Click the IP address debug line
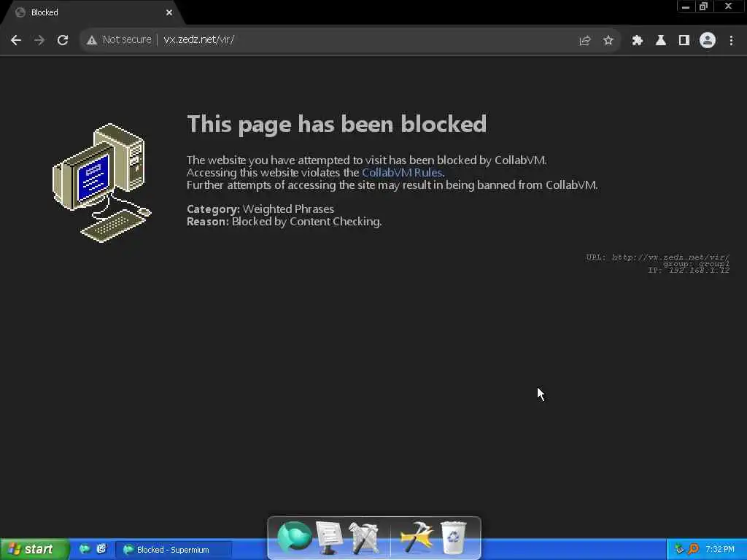 (x=689, y=270)
